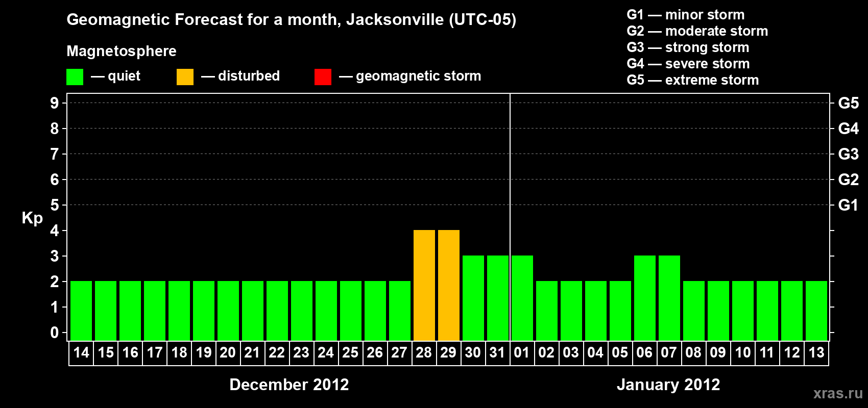Click the 'G2 — moderate storm' legend text

697,31
